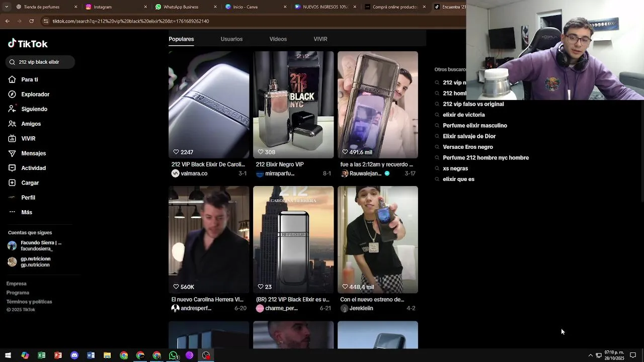This screenshot has width=644, height=362.
Task: Click the Programa footer link
Action: (18, 293)
